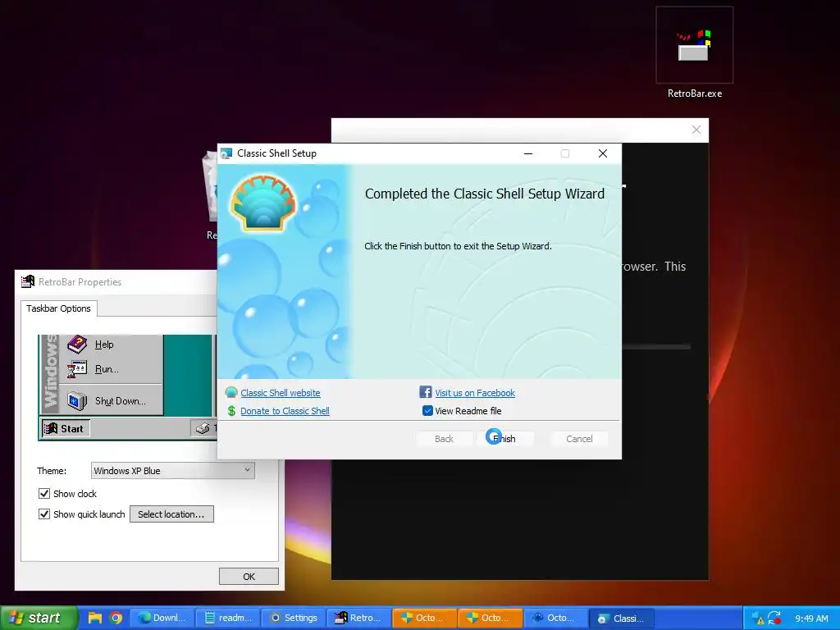Click the small shell icon beside website link

[x=231, y=393]
